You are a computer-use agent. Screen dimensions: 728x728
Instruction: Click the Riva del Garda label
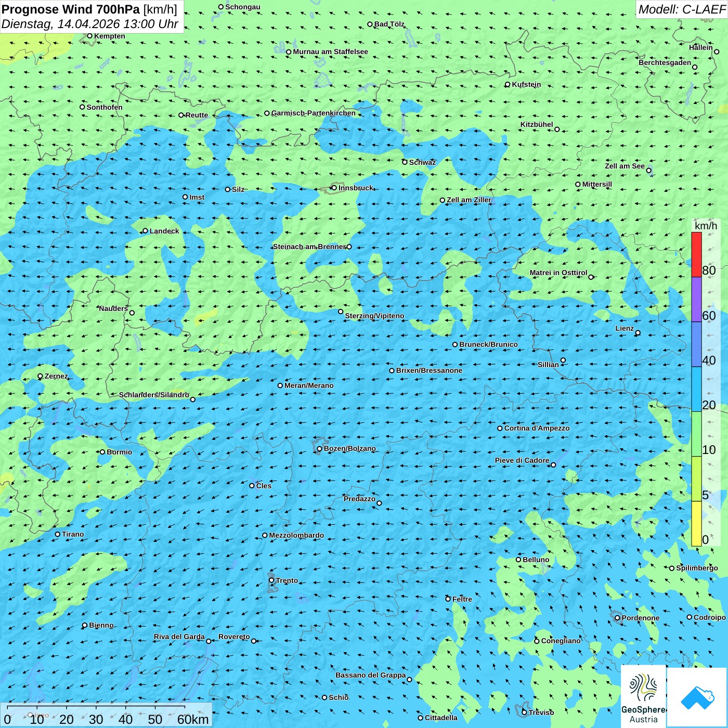tap(179, 636)
